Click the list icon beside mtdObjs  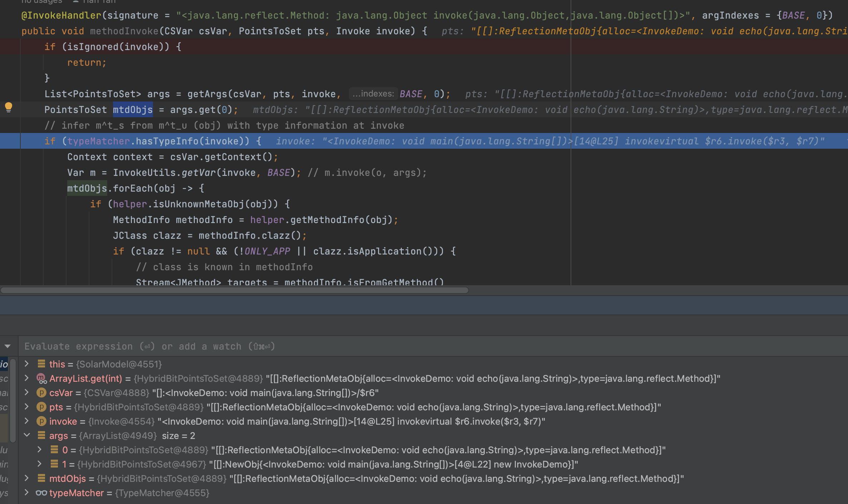41,478
